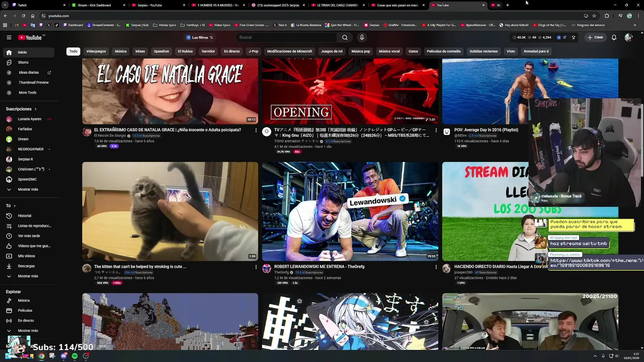Open Descargas in the sidebar
Screen dimensions: 644x362
[x=28, y=266]
